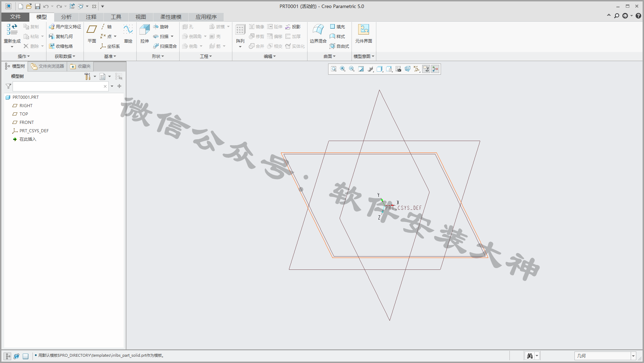Click the binoculars find icon in status bar
Viewport: 644px width, 363px height.
click(530, 356)
